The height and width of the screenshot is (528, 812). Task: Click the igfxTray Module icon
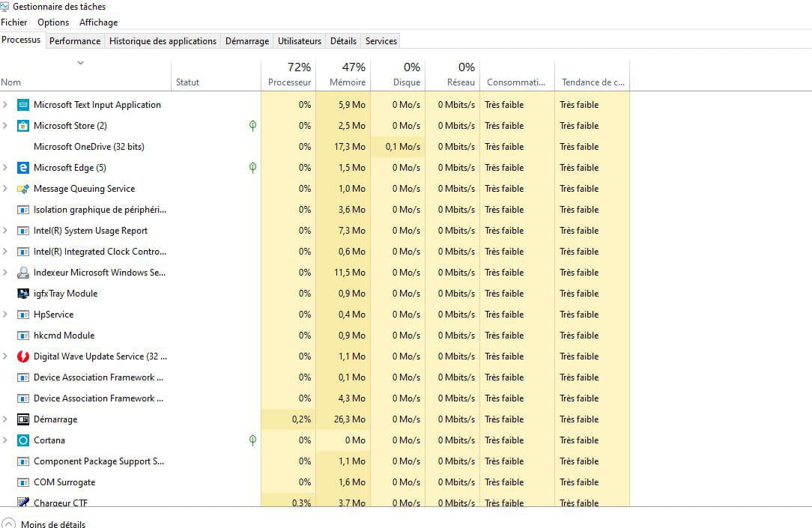[x=22, y=294]
